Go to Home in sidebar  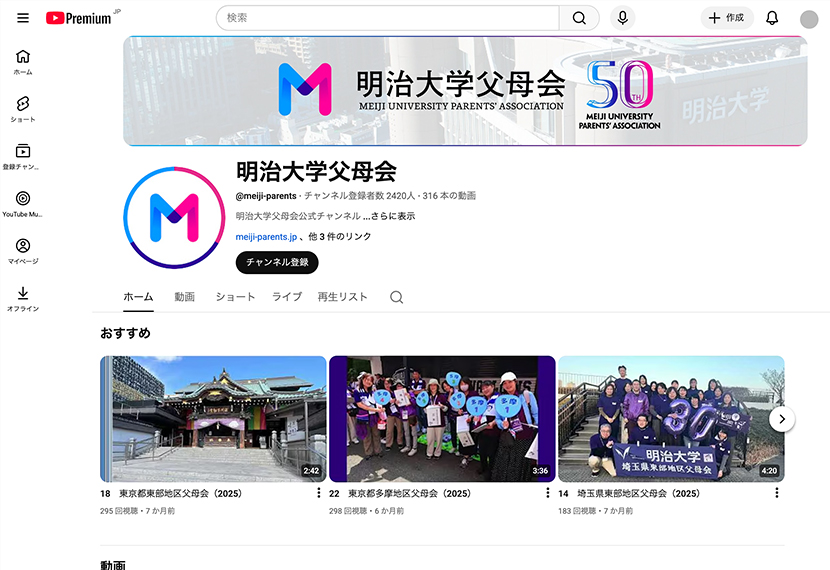click(x=23, y=62)
